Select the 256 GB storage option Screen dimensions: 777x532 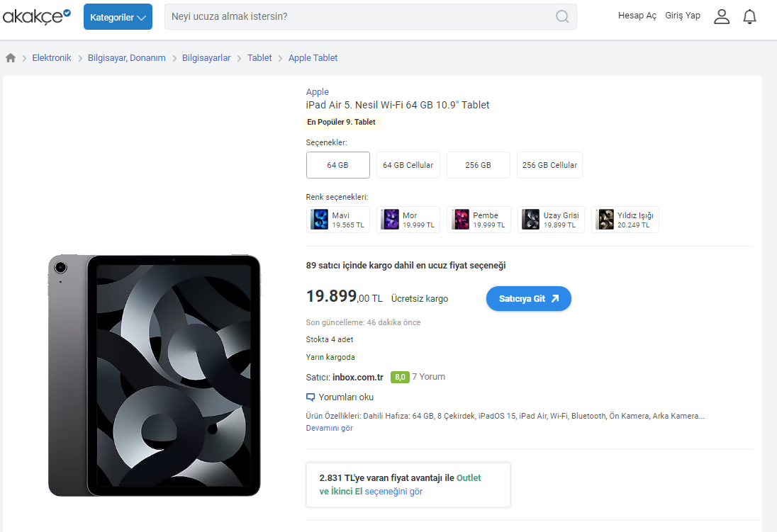478,165
